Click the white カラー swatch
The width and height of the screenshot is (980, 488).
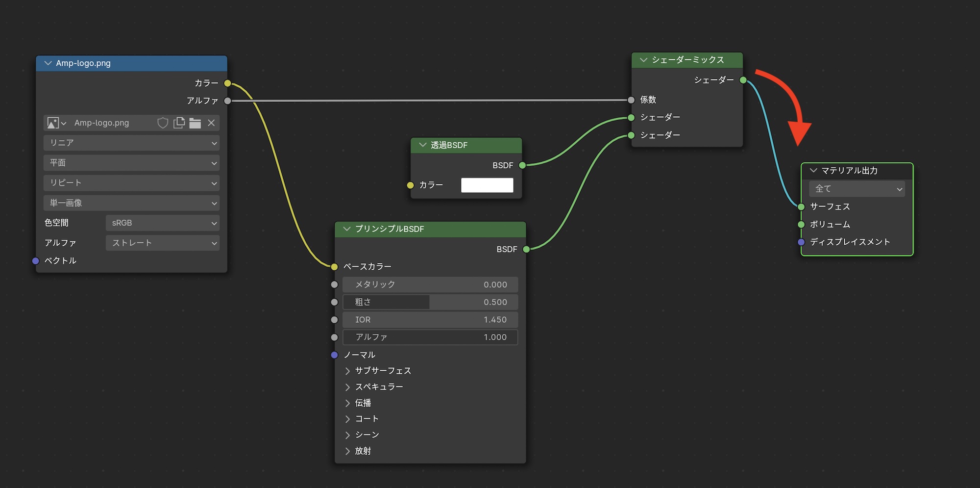pyautogui.click(x=487, y=185)
